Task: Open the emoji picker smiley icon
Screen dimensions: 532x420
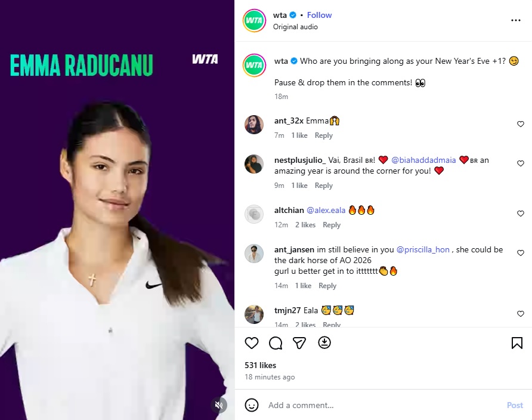Action: point(252,405)
